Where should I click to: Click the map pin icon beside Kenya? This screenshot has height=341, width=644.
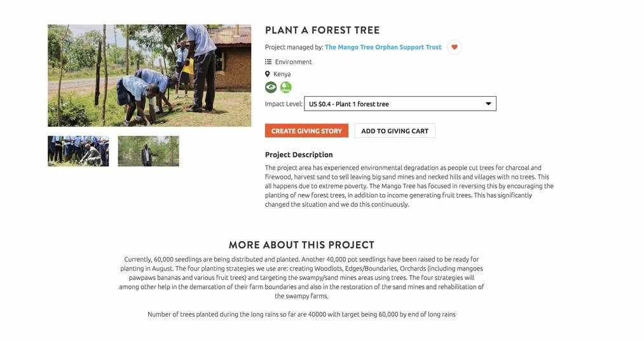268,74
